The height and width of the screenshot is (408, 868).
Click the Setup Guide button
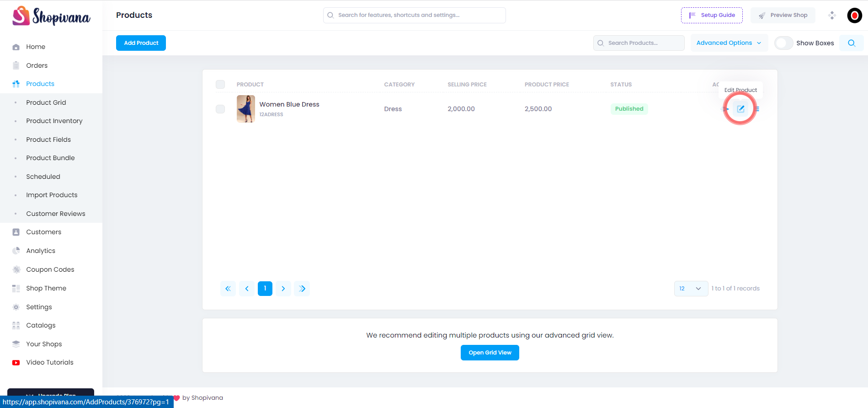click(x=712, y=15)
